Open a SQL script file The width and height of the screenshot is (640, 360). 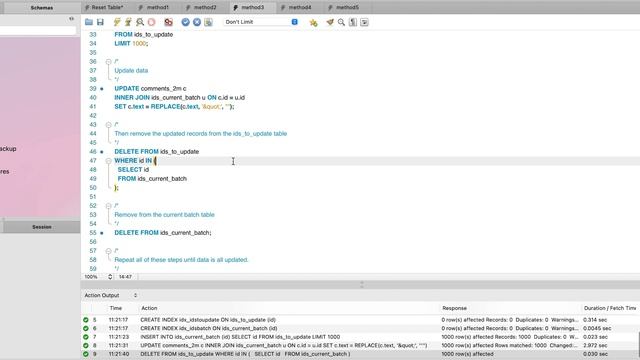click(x=89, y=22)
